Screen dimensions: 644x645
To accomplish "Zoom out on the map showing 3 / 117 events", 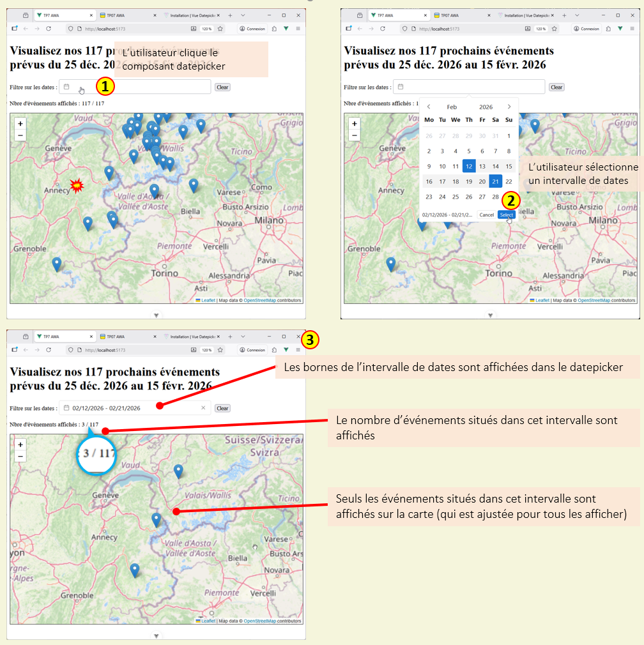I will [20, 457].
